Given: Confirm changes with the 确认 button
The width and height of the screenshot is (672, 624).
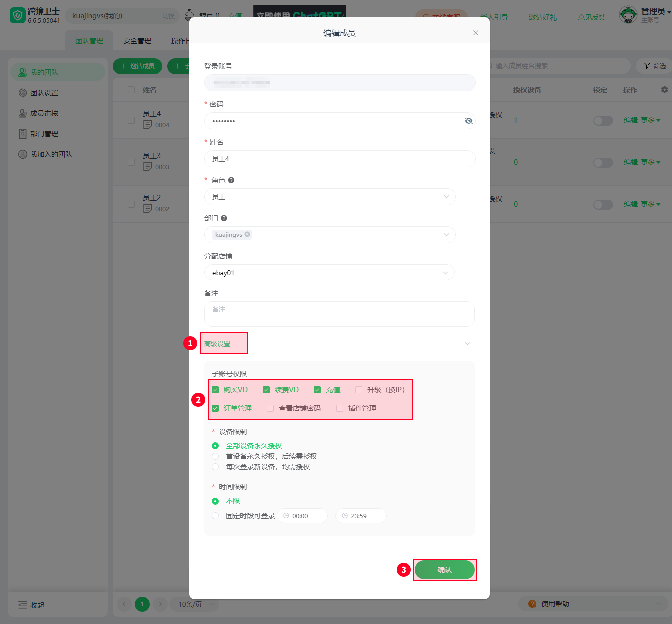Looking at the screenshot, I should (445, 570).
